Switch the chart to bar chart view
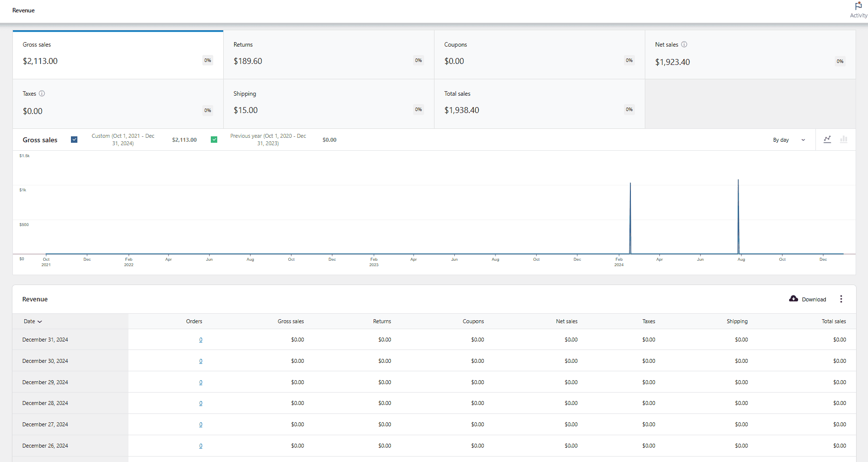The width and height of the screenshot is (868, 462). [x=844, y=139]
